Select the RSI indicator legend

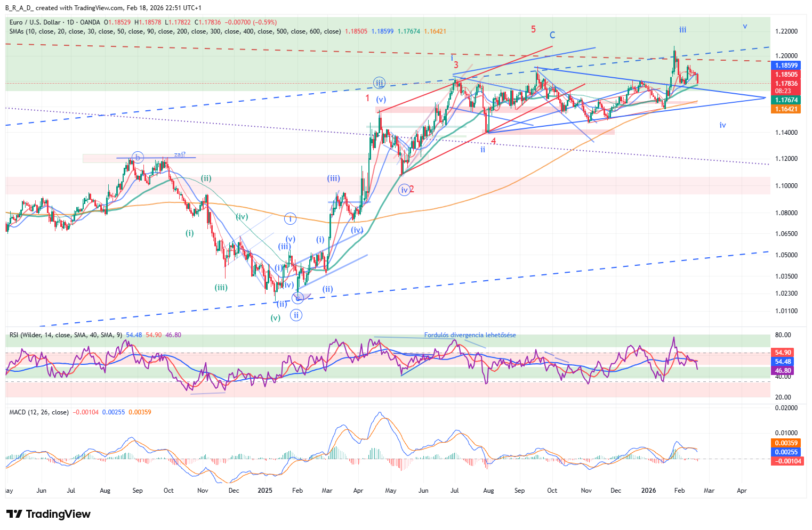[x=66, y=335]
